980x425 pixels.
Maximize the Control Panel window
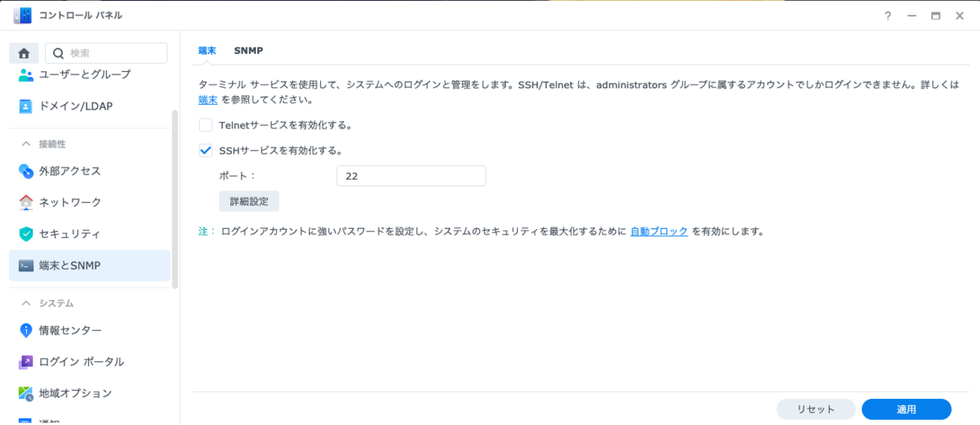click(x=935, y=16)
